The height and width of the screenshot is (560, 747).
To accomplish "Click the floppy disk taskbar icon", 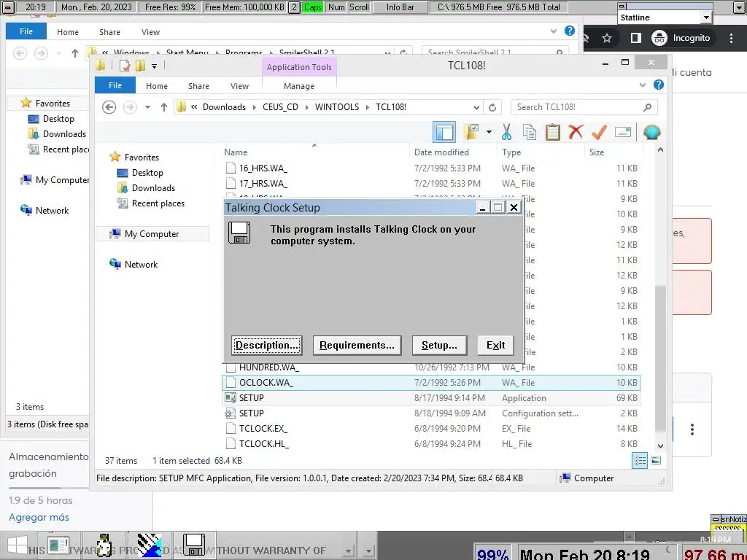I will click(x=194, y=545).
